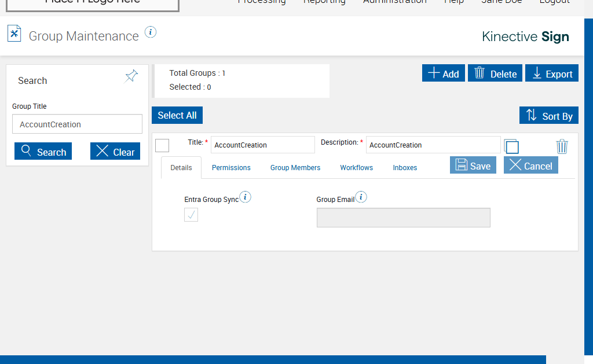Click the Group Email field
Viewport: 593px width, 364px height.
pyautogui.click(x=404, y=218)
